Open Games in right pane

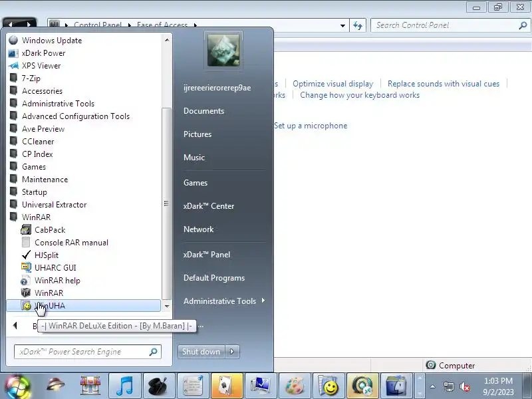[x=196, y=182]
